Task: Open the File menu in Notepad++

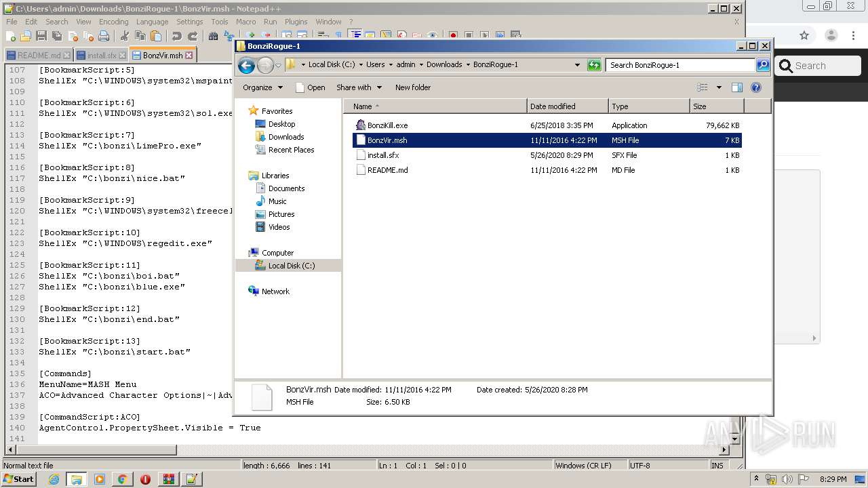Action: point(12,22)
